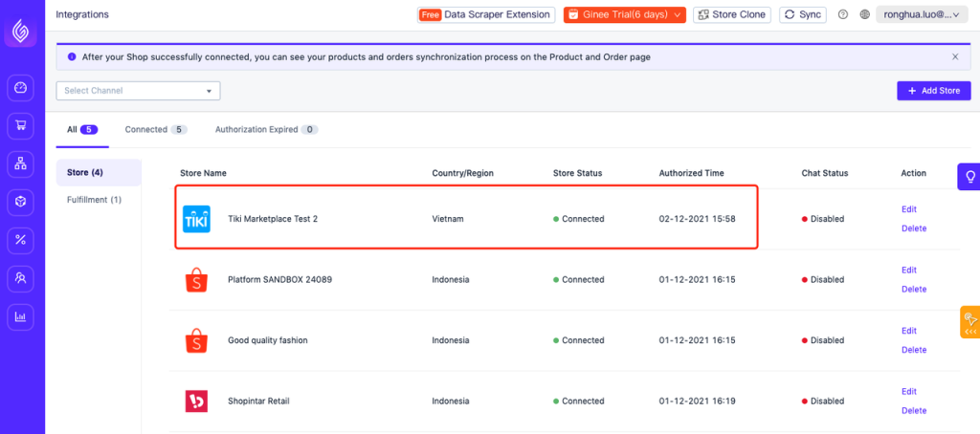This screenshot has height=434, width=980.
Task: Click Edit for Tiki Marketplace Test 2
Action: tap(909, 209)
